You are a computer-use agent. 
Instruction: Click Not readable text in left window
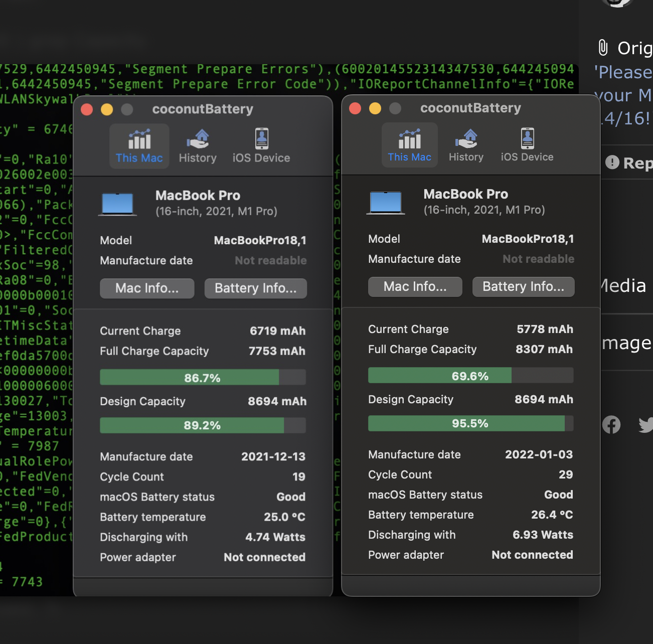click(x=271, y=260)
